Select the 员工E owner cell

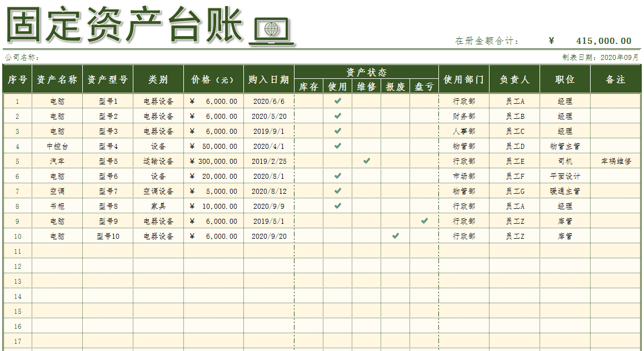(514, 161)
